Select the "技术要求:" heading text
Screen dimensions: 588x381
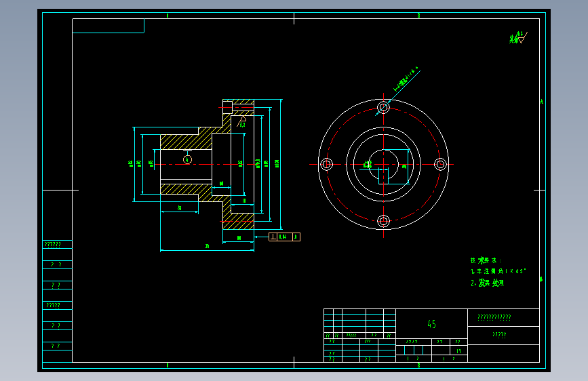(x=486, y=260)
